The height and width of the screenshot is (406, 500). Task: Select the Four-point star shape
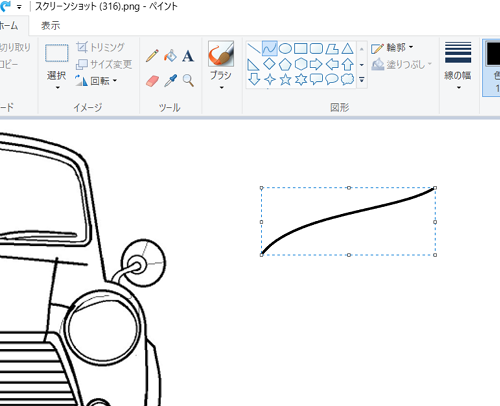coord(269,80)
